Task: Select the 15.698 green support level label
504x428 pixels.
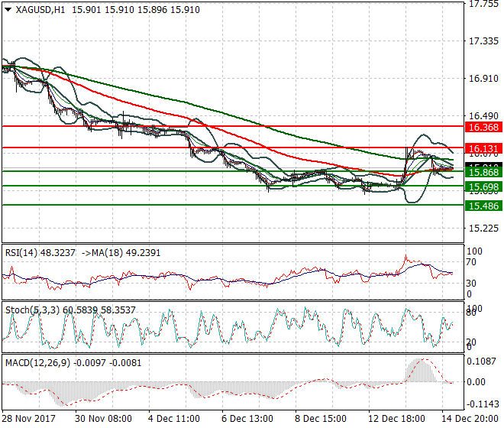Action: [483, 187]
